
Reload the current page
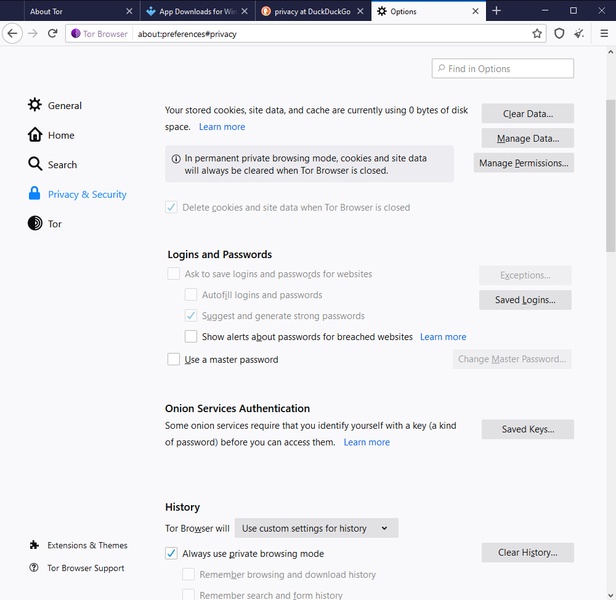pos(53,33)
